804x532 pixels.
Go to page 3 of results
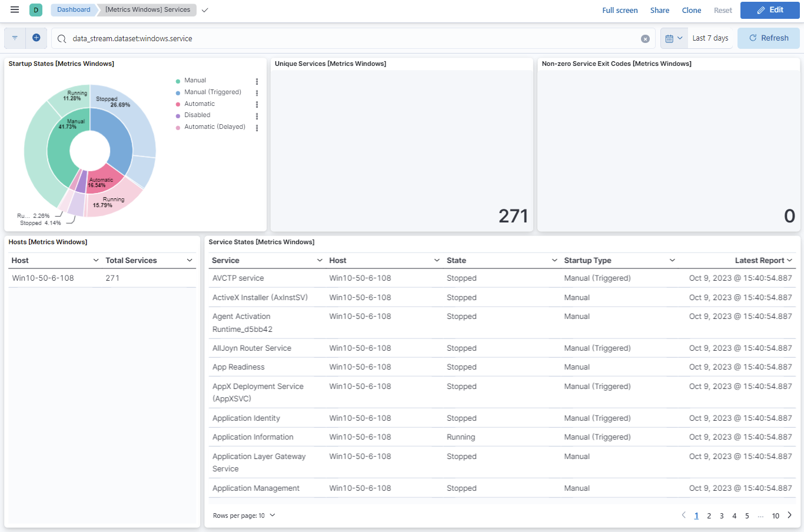coord(722,516)
